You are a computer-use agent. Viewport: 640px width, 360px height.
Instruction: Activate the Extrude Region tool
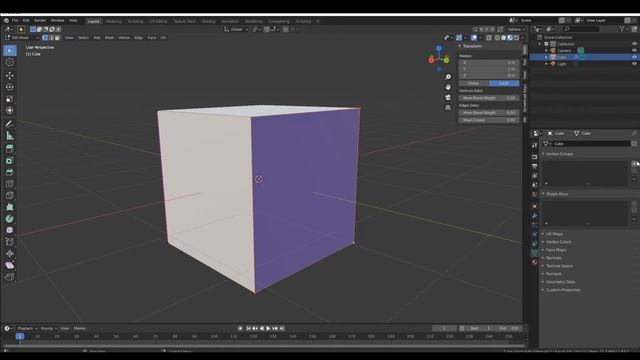(x=10, y=149)
